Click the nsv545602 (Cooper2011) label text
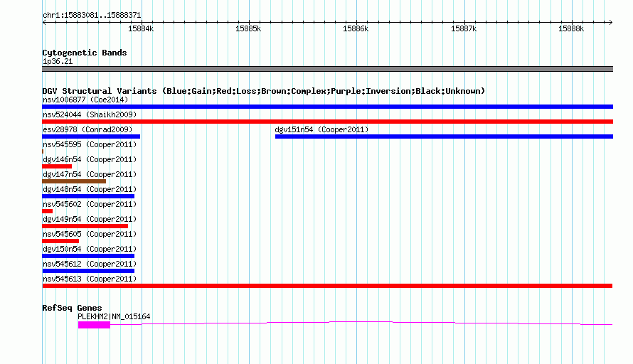The image size is (633, 364). (90, 204)
